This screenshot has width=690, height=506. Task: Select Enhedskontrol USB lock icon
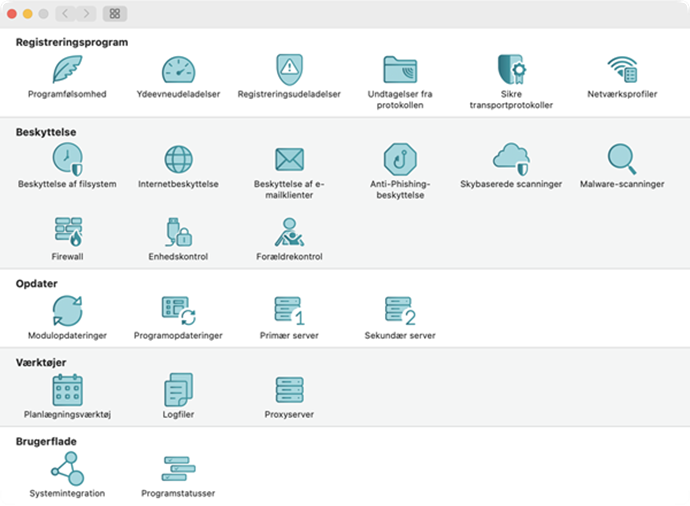tap(178, 231)
